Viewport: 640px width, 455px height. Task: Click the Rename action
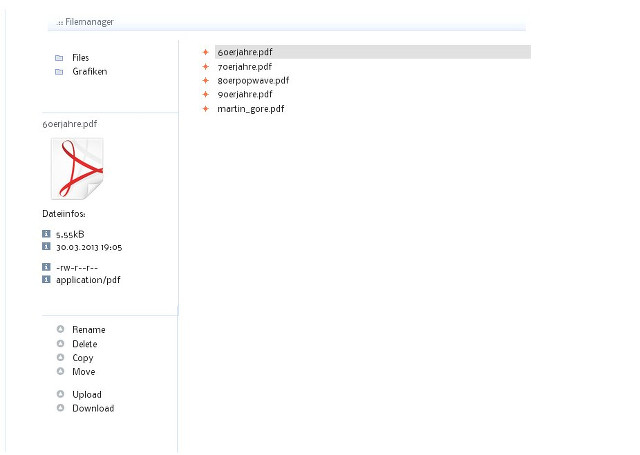point(89,330)
